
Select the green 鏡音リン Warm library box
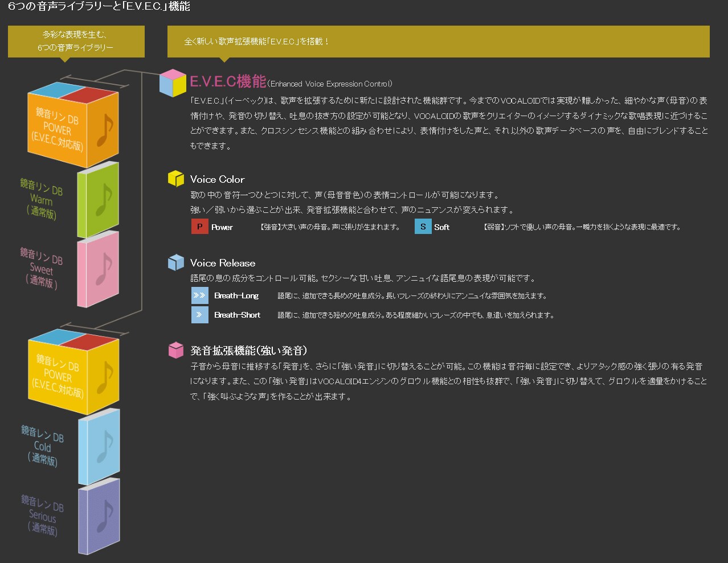98,200
